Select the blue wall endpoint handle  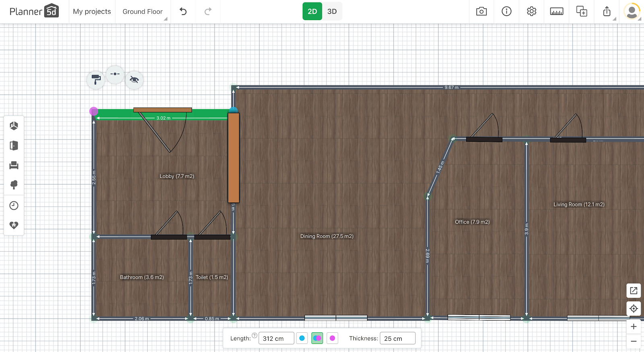tap(233, 110)
